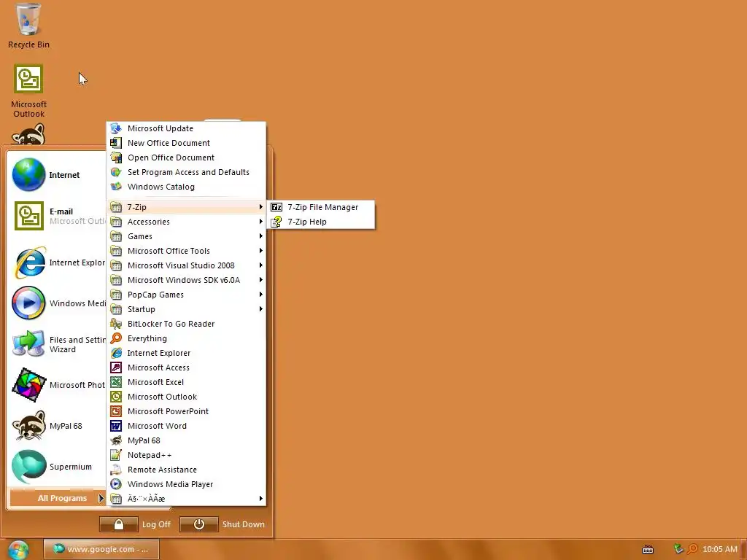The width and height of the screenshot is (747, 560).
Task: Launch Microsoft Outlook from programs list
Action: tap(186, 397)
